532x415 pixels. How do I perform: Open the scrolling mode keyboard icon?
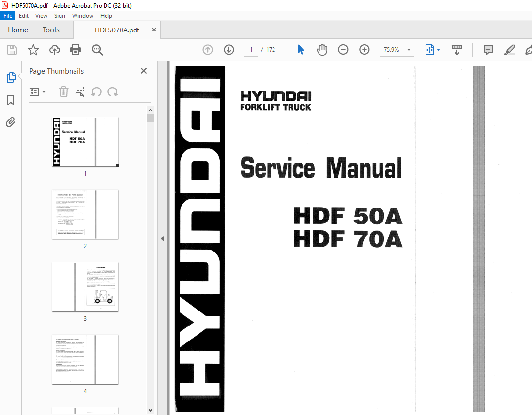pyautogui.click(x=456, y=50)
